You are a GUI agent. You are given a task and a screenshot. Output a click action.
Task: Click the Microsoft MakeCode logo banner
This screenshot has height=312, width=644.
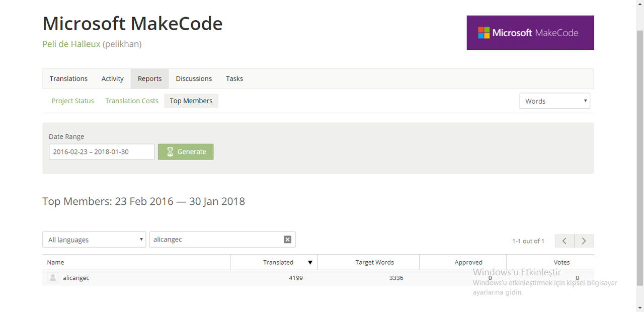530,33
